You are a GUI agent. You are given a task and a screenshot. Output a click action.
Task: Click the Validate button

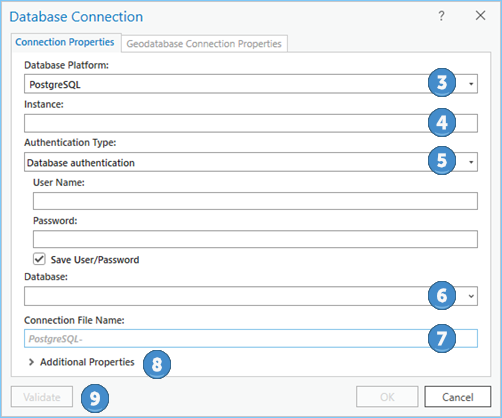[42, 397]
